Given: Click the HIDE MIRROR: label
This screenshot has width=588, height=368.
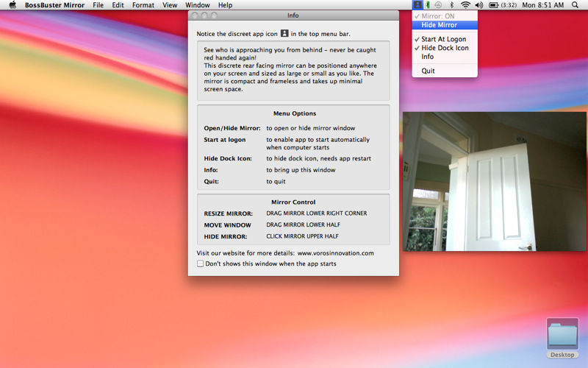Looking at the screenshot, I should 226,236.
